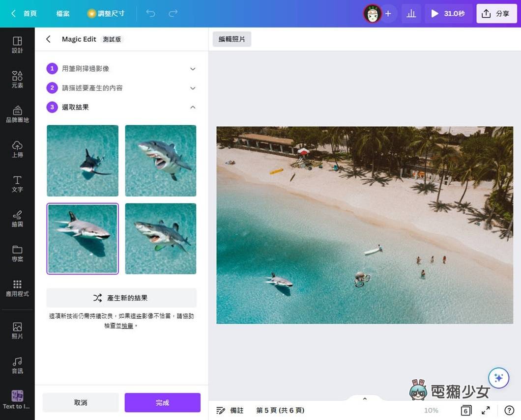
Task: Expand step 2 請描述要產生的內容
Action: tap(192, 88)
